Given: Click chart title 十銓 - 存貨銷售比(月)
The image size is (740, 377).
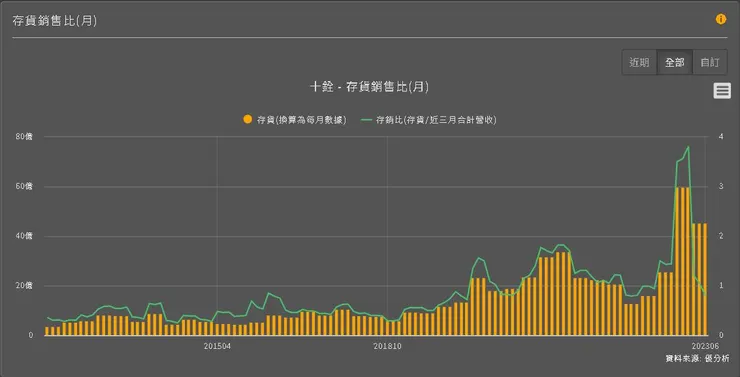Looking at the screenshot, I should click(x=370, y=87).
